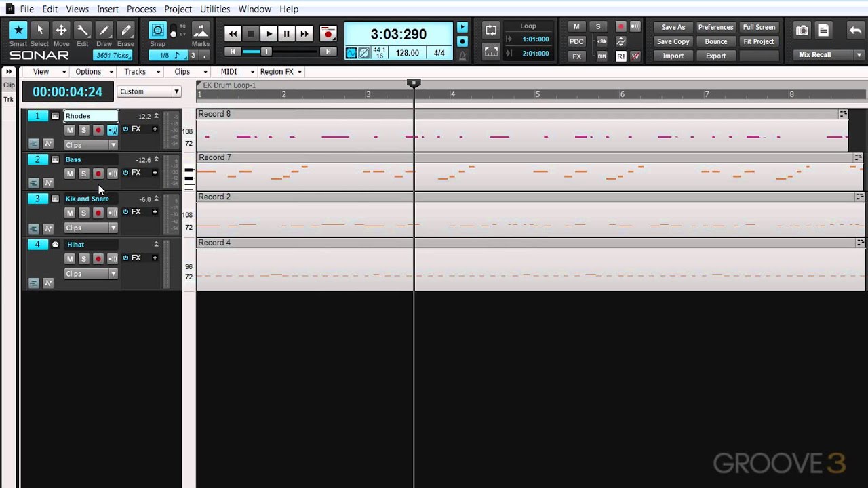The height and width of the screenshot is (488, 868).
Task: Click the Bounce button
Action: tap(715, 41)
